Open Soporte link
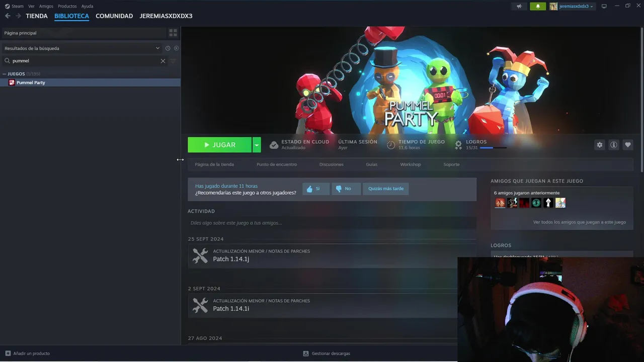 (451, 164)
